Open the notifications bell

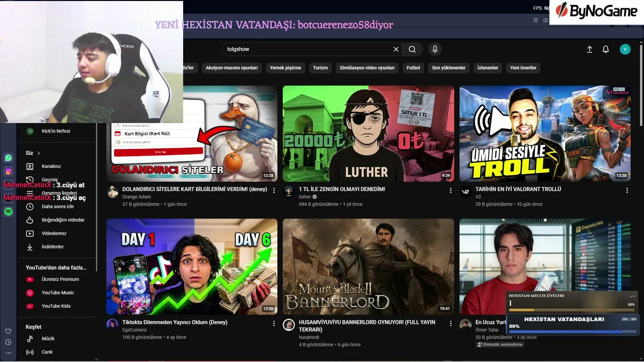(x=606, y=49)
